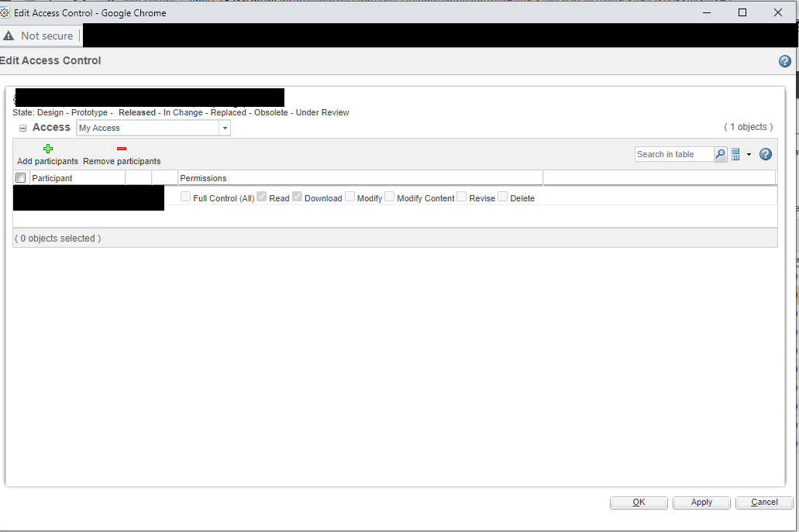
Task: Open the table view options dropdown arrow
Action: pos(747,154)
